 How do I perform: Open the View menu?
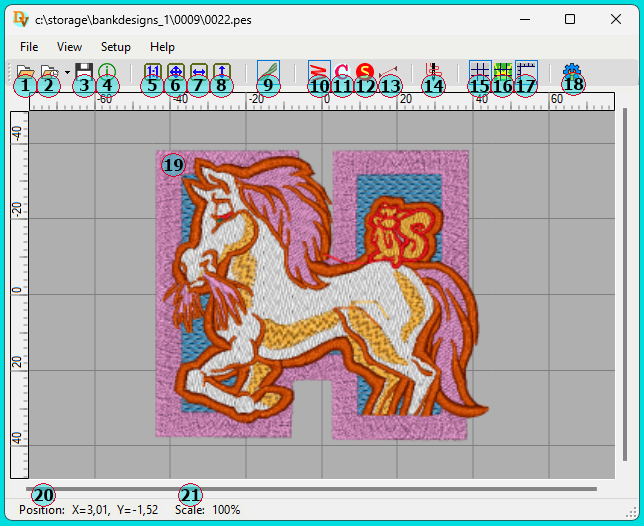[x=69, y=47]
